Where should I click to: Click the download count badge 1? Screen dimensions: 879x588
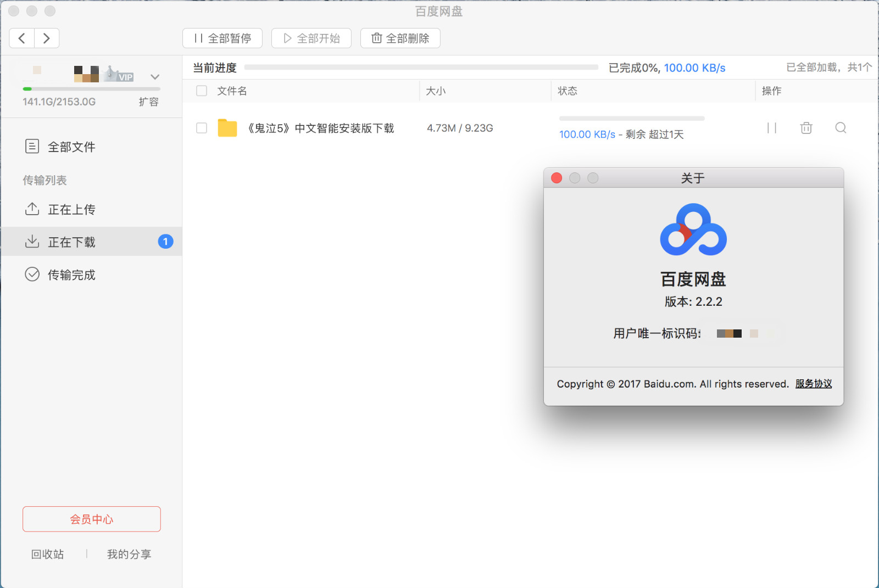[x=165, y=242]
